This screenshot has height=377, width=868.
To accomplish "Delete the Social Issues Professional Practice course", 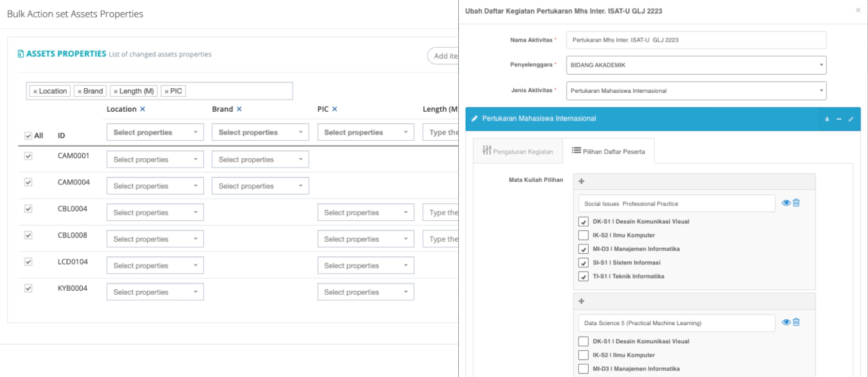I will pos(796,203).
